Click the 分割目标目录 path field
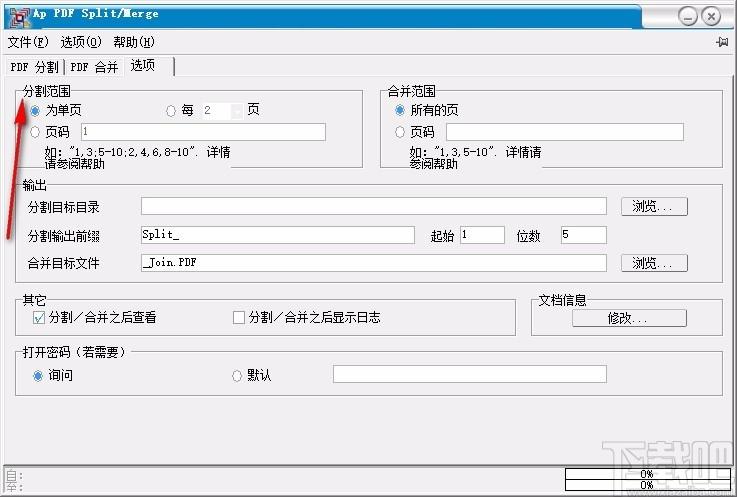 374,206
